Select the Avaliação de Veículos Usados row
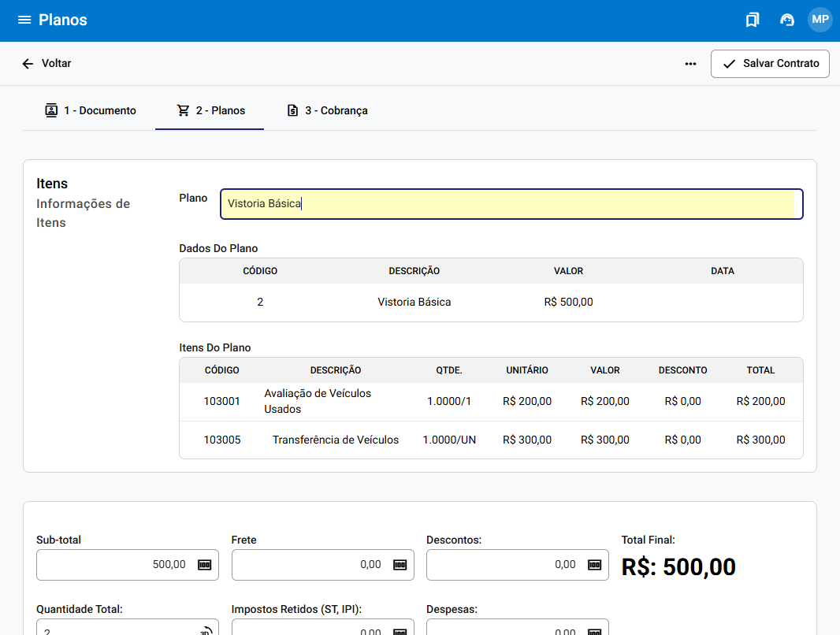Viewport: 840px width, 635px height. pos(491,402)
